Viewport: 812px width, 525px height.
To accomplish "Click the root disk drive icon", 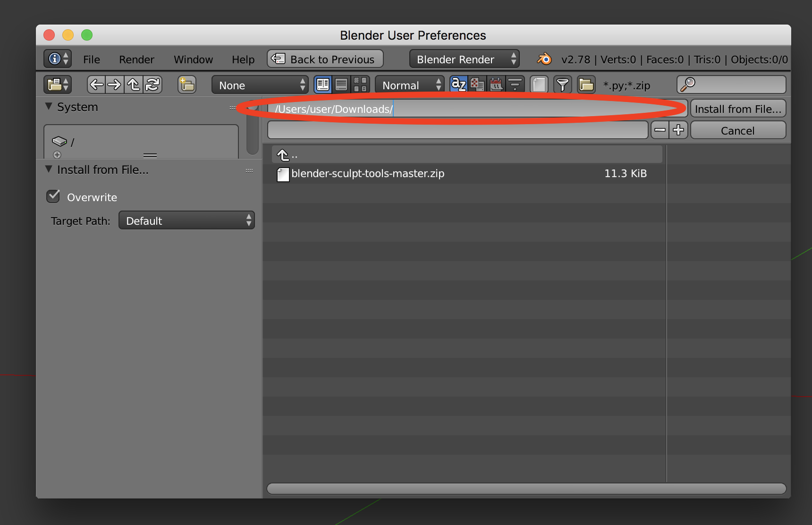I will 59,141.
